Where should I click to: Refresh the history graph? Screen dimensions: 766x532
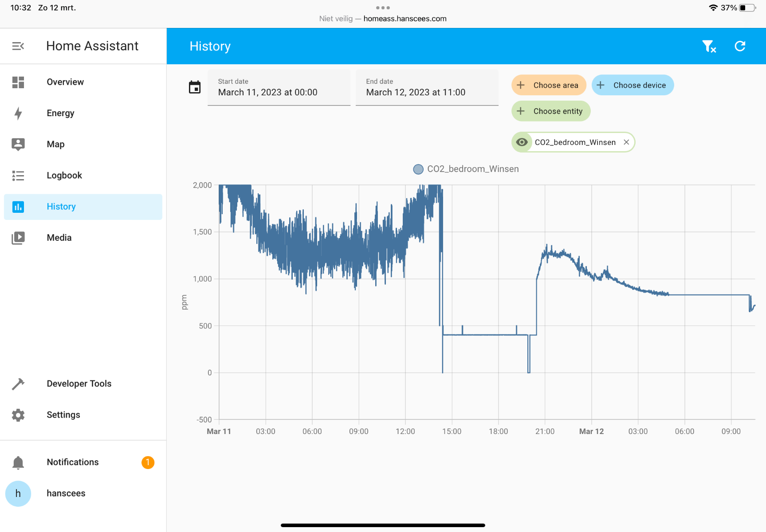point(740,46)
